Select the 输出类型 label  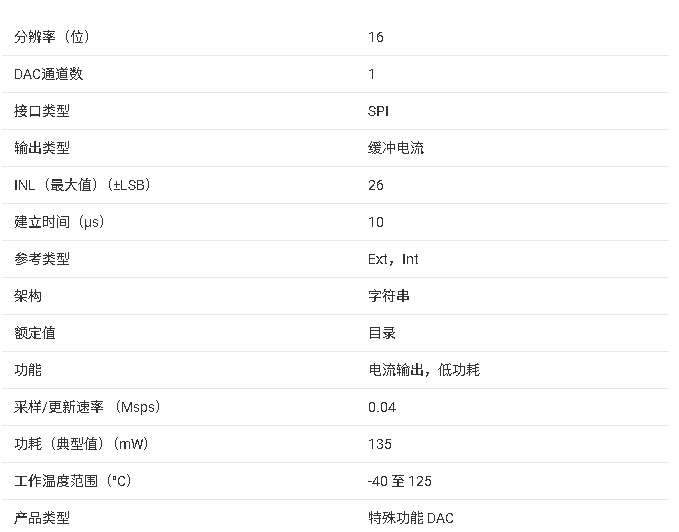42,148
